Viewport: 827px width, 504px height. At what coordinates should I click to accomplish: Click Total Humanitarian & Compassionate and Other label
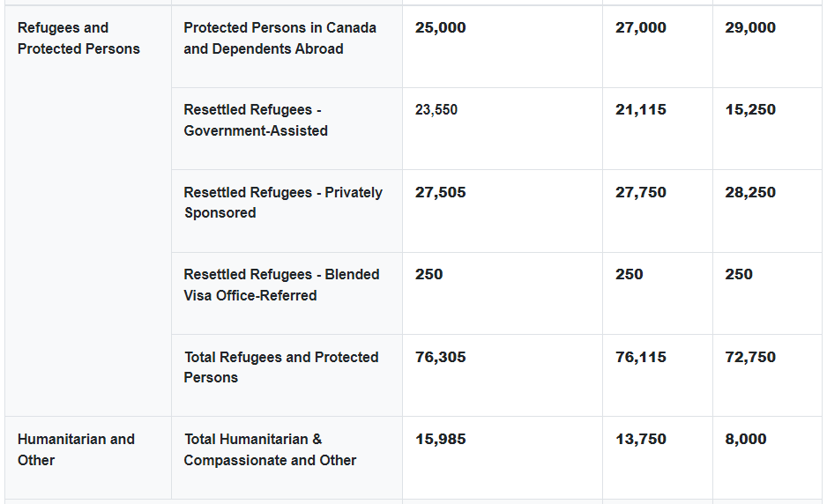tap(270, 449)
